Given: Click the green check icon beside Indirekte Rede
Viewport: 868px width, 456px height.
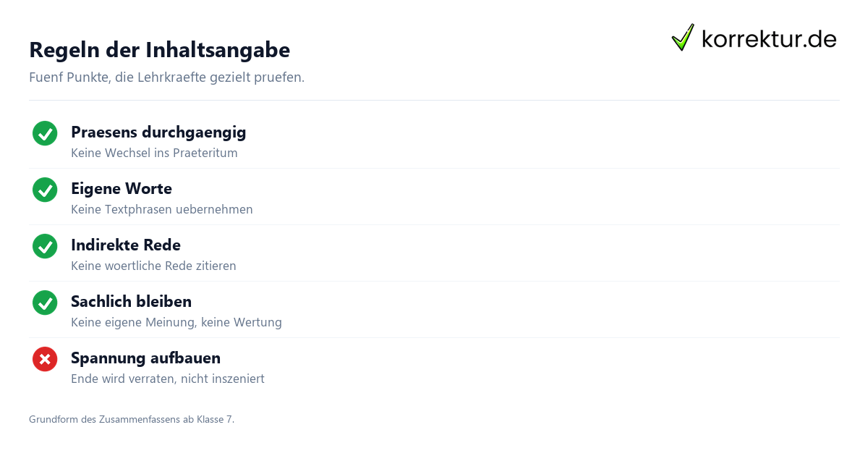Looking at the screenshot, I should pos(45,246).
